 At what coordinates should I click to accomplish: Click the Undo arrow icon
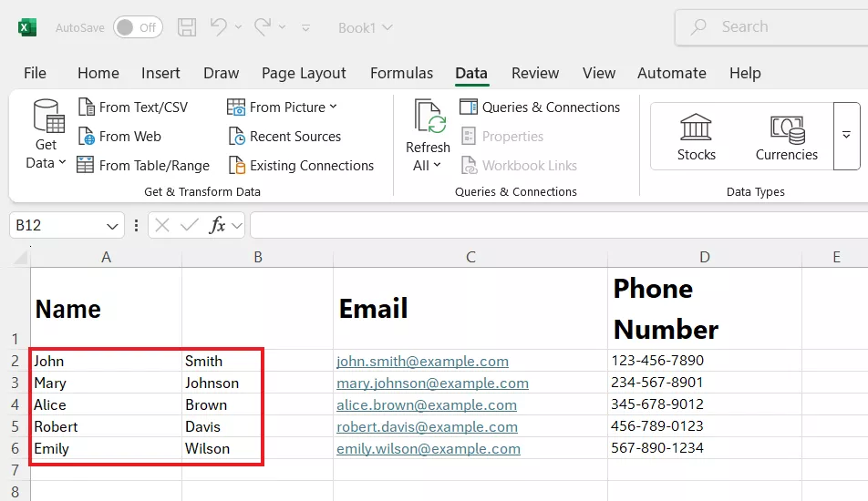coord(219,27)
